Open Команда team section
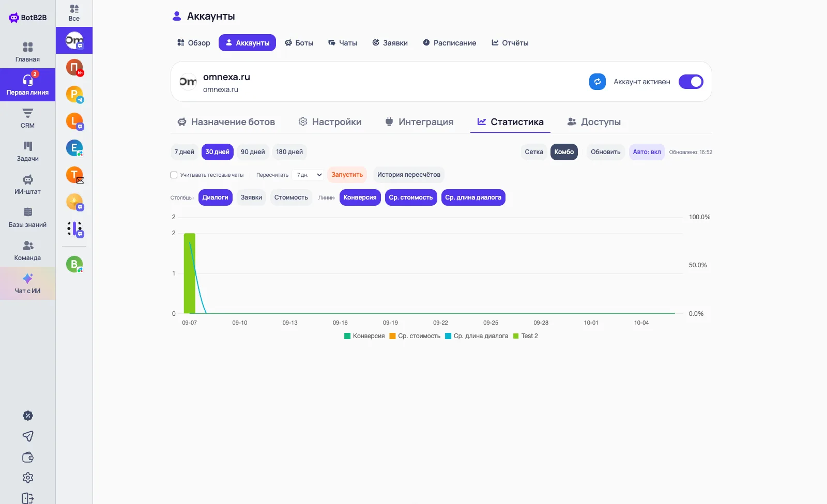The height and width of the screenshot is (504, 827). (27, 251)
